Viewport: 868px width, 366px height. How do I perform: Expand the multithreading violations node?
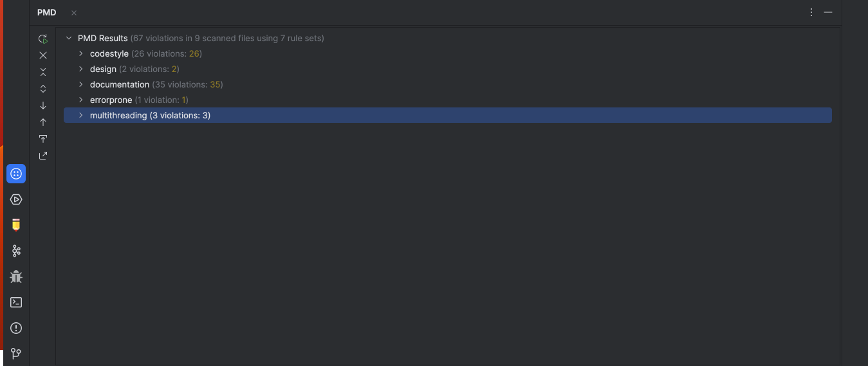pyautogui.click(x=81, y=115)
